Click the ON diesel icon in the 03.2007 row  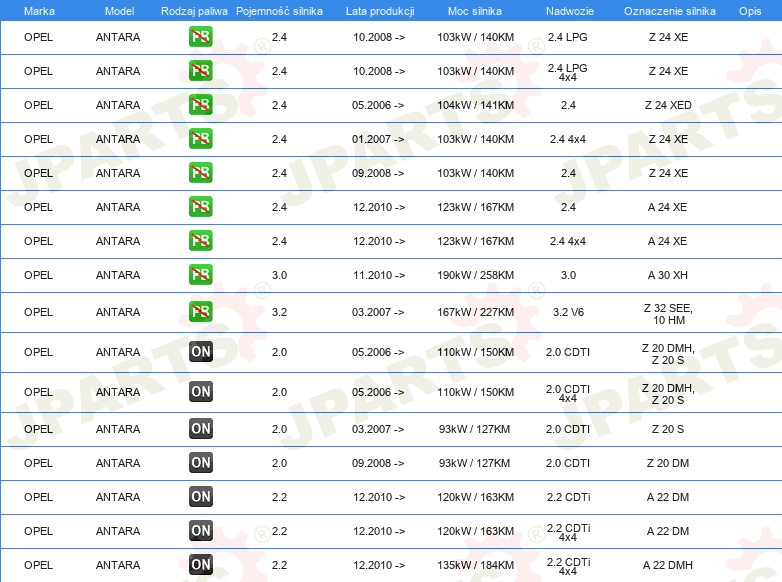(x=200, y=429)
